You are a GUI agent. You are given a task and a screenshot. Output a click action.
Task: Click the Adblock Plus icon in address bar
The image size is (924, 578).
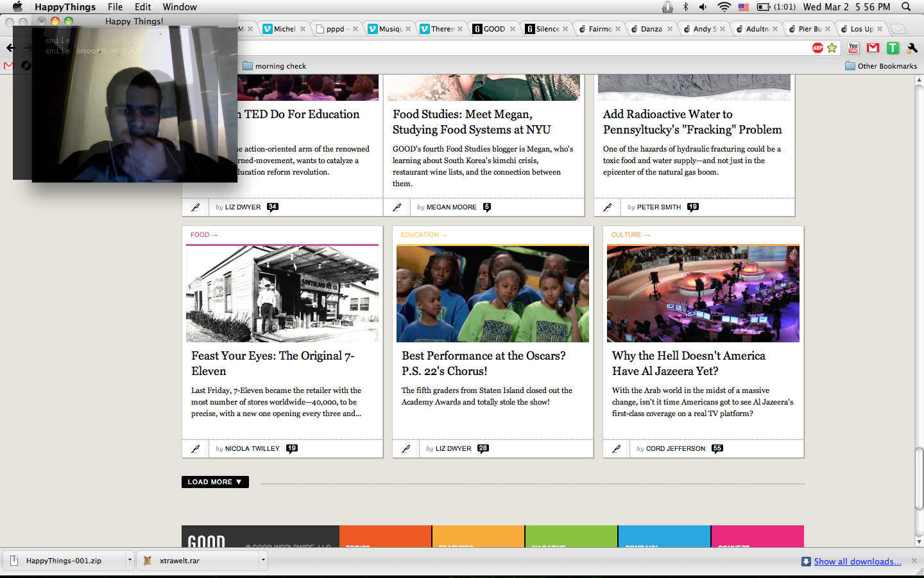pos(817,48)
